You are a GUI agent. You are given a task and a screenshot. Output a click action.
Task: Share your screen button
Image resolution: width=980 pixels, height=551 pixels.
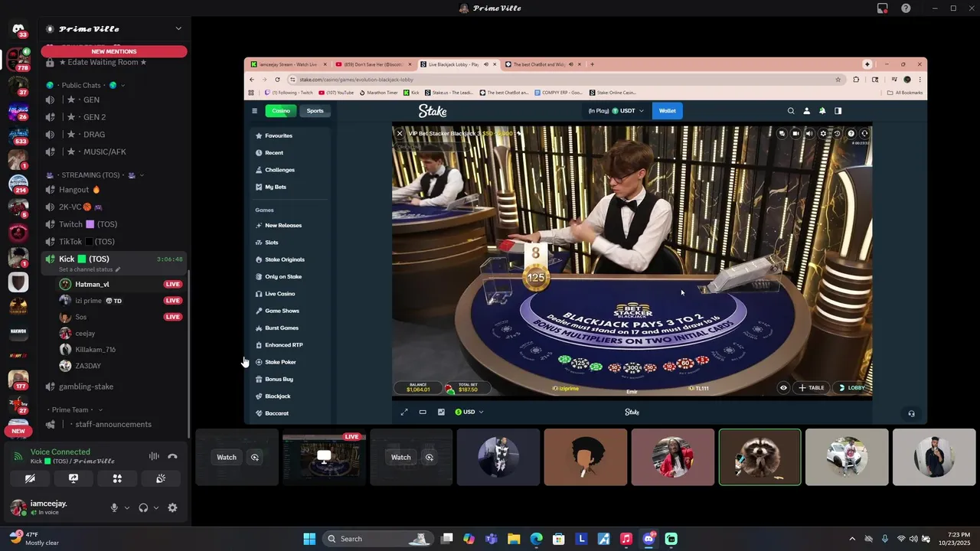73,478
